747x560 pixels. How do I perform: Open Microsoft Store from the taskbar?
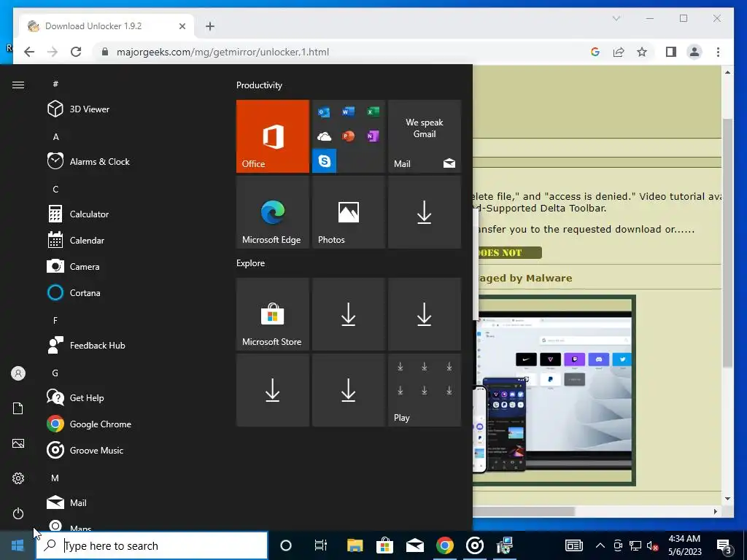pyautogui.click(x=384, y=545)
